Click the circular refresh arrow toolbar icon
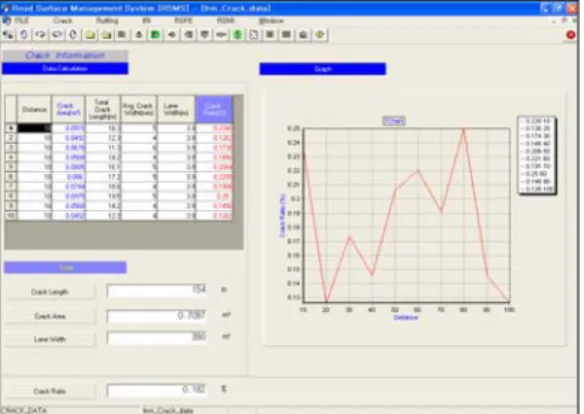The height and width of the screenshot is (414, 584). [73, 35]
